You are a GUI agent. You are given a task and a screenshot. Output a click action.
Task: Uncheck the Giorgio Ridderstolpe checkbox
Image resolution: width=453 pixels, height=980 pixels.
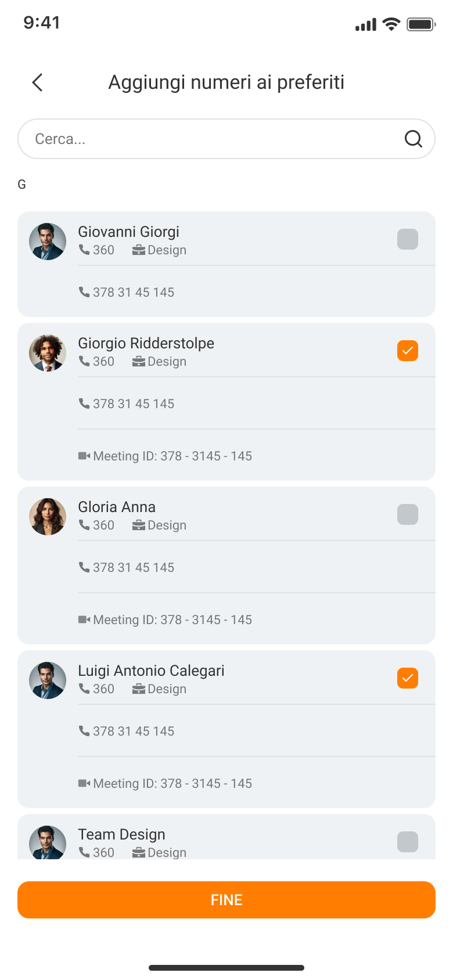[x=408, y=351]
